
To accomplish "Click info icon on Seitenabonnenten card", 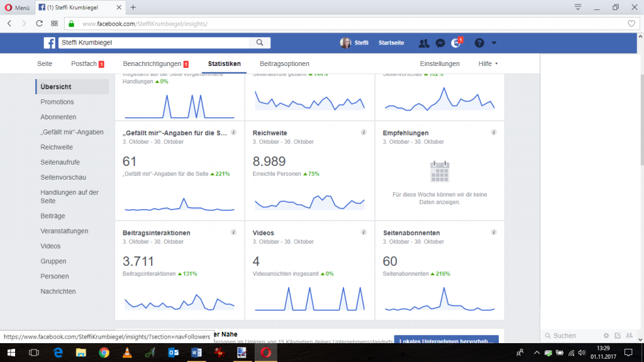I will pyautogui.click(x=494, y=233).
